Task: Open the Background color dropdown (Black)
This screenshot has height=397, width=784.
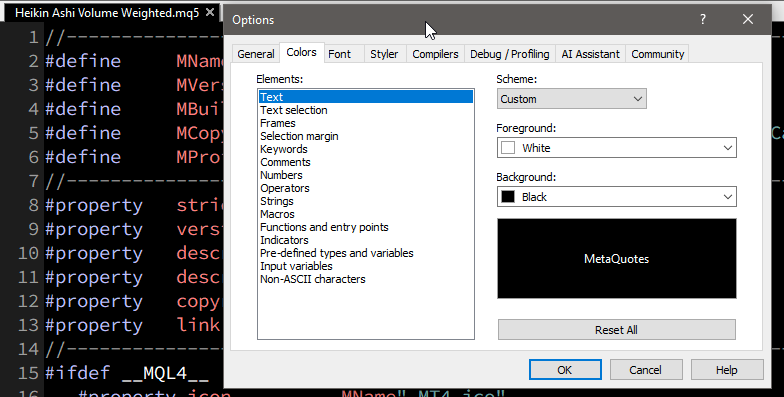Action: coord(616,196)
